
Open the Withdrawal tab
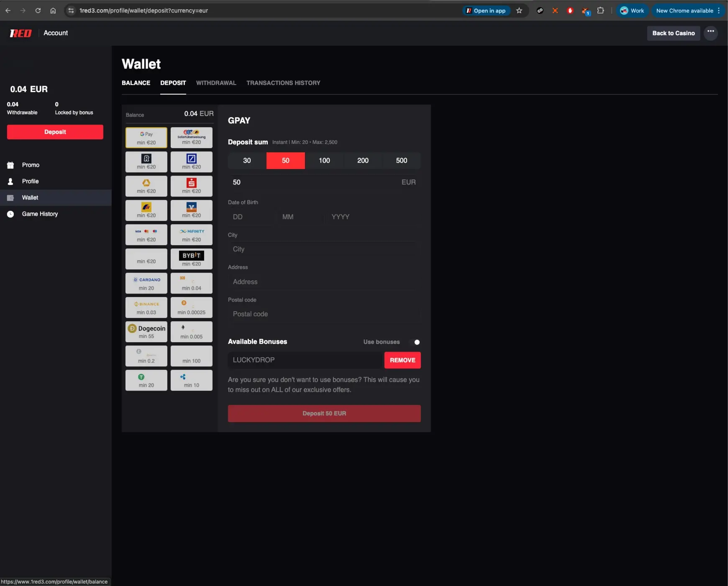click(x=216, y=83)
